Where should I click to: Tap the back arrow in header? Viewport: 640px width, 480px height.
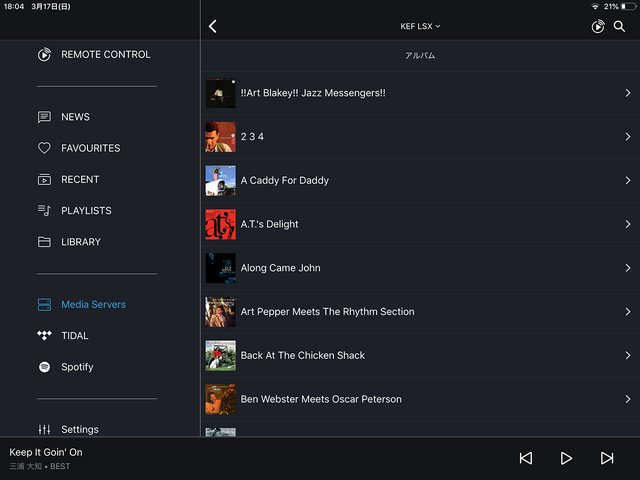click(212, 26)
